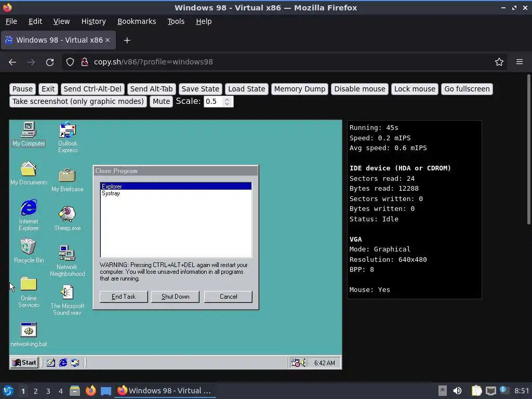
Task: Click Firefox window entry in host taskbar
Action: pyautogui.click(x=165, y=391)
